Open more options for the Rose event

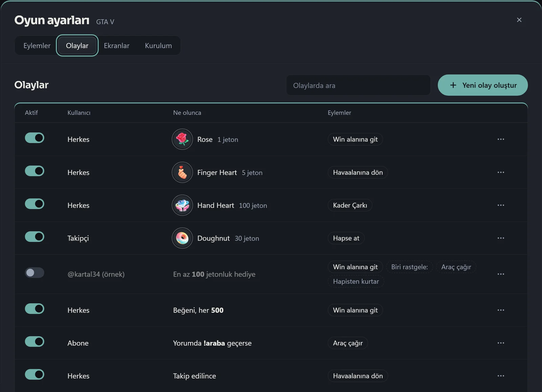click(x=501, y=139)
